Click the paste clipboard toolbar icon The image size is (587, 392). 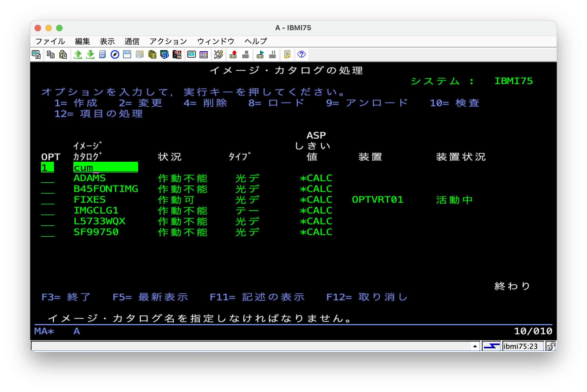tap(63, 54)
